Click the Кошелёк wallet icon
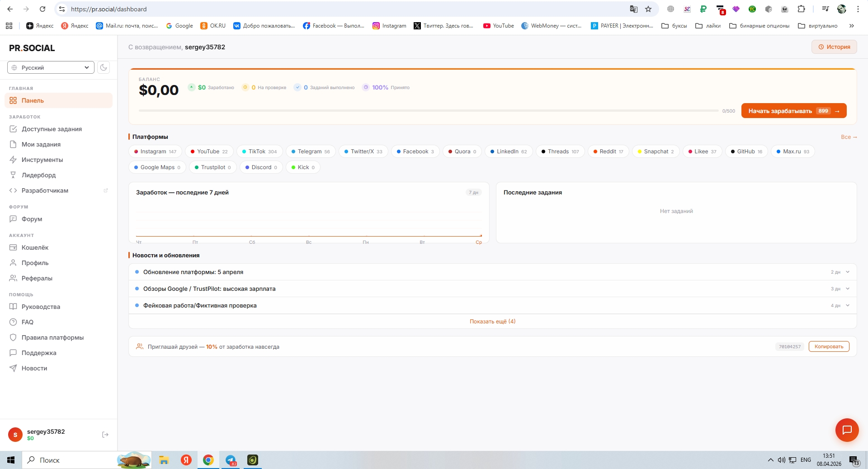Screen dimensions: 868x469 [13, 247]
